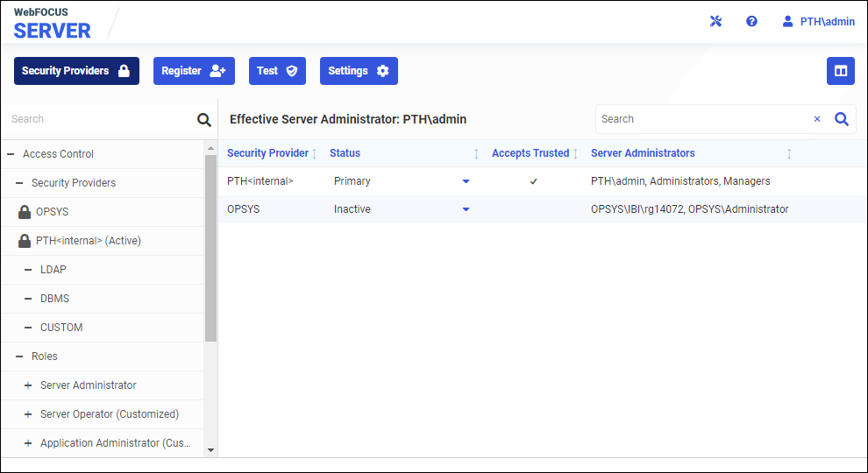The width and height of the screenshot is (868, 473).
Task: Click the tree scrollbar up arrow
Action: click(x=210, y=148)
